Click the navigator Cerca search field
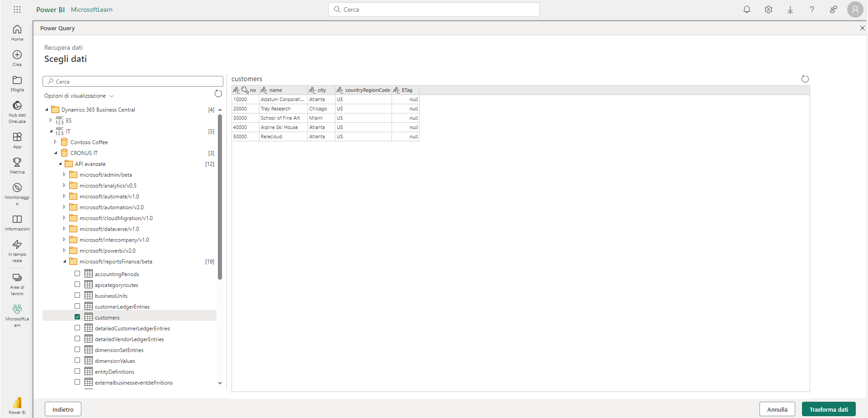This screenshot has height=418, width=868. [x=133, y=81]
